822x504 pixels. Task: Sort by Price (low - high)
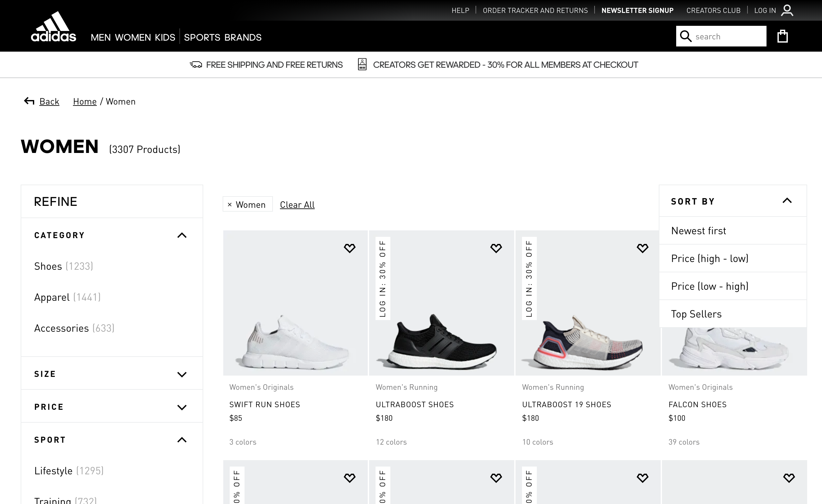[733, 286]
